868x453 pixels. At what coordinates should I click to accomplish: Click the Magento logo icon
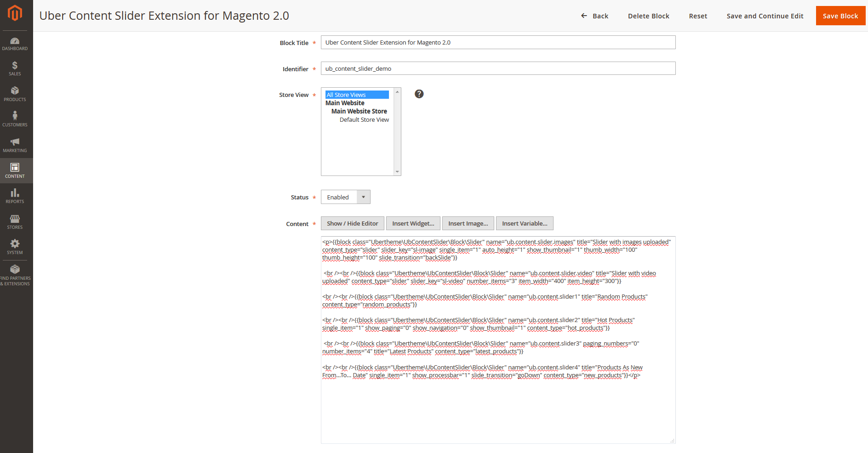pos(15,13)
